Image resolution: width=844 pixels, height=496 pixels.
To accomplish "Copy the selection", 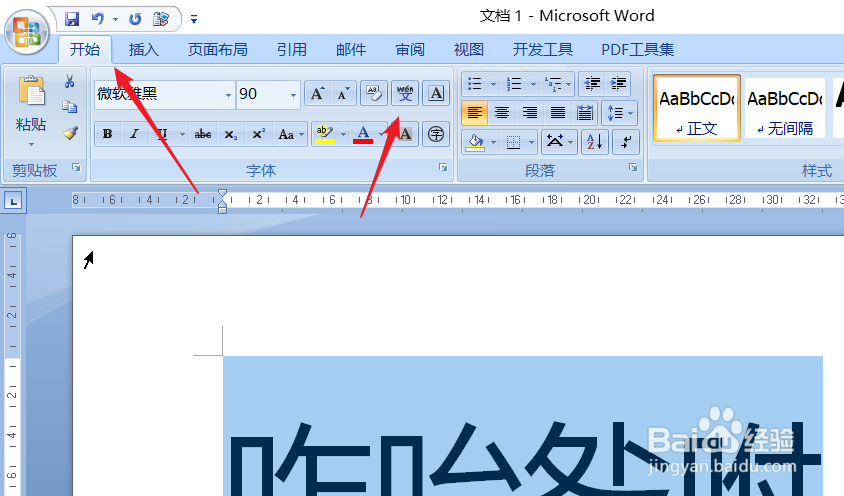I will tap(69, 107).
